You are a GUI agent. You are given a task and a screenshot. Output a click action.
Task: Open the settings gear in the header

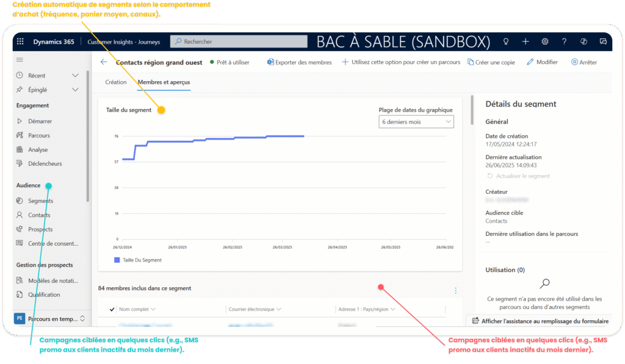coord(545,41)
